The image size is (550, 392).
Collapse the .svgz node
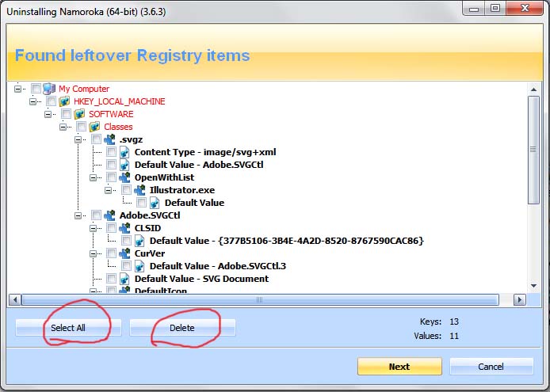pyautogui.click(x=78, y=139)
